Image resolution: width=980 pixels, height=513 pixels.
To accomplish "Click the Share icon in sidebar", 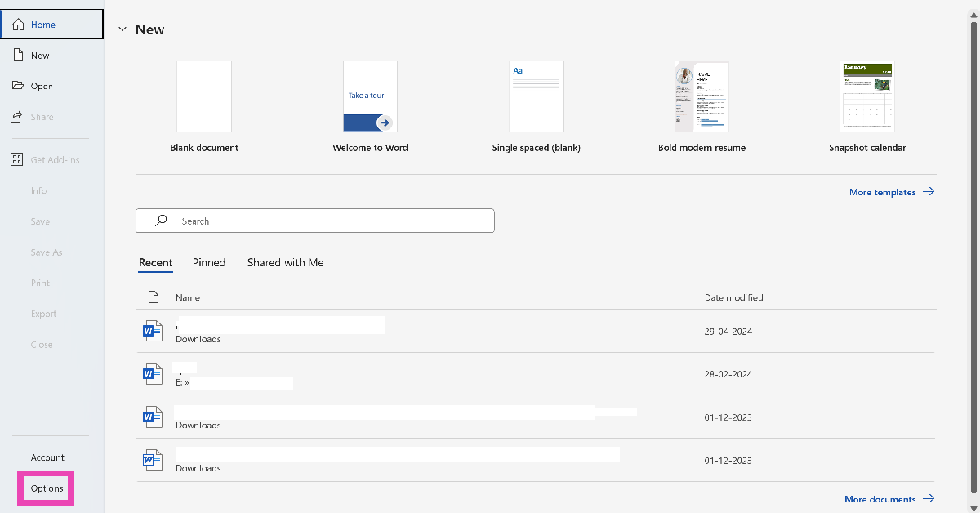I will (16, 117).
